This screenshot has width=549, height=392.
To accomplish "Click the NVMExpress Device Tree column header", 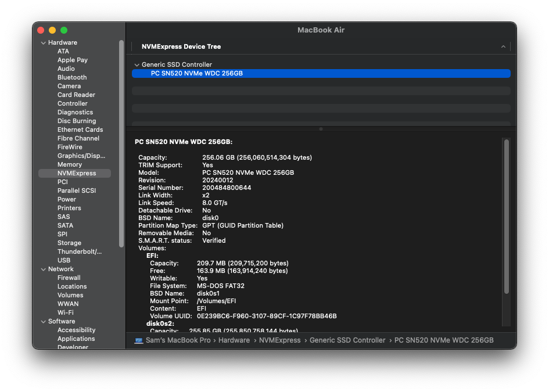I will (x=181, y=46).
